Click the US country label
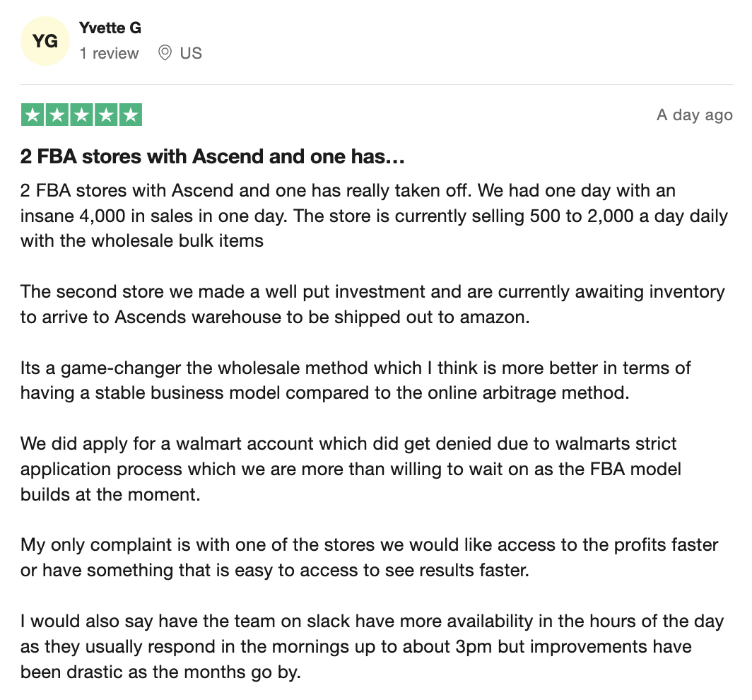 (x=191, y=53)
